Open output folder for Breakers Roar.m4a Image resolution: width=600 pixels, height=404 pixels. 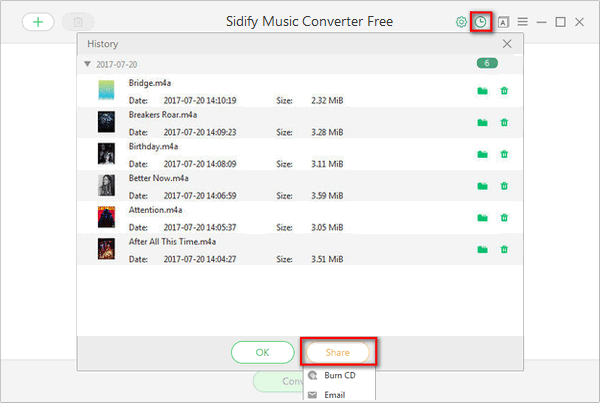point(483,122)
